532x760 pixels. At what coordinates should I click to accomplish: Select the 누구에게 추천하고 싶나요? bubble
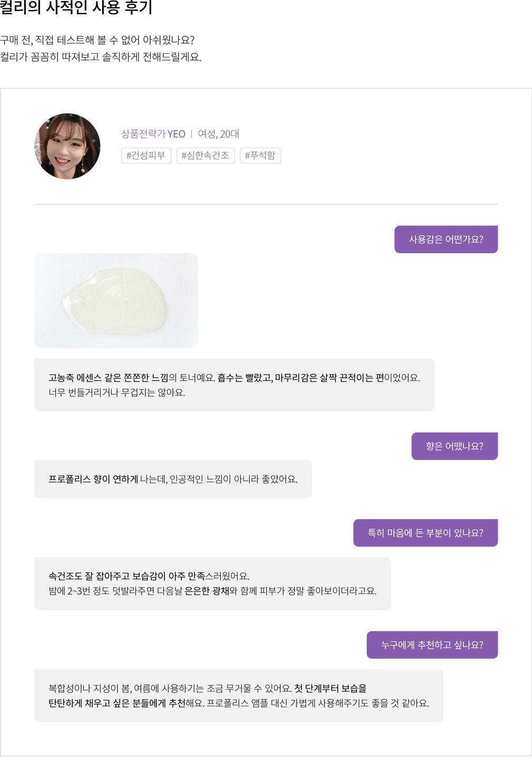click(432, 645)
